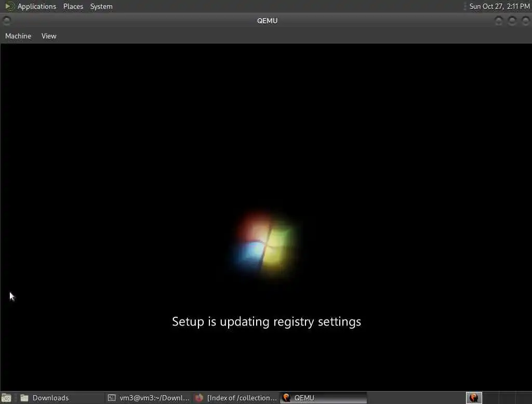Click the QEMU window menu button left of title
Image resolution: width=532 pixels, height=404 pixels.
pyautogui.click(x=6, y=21)
